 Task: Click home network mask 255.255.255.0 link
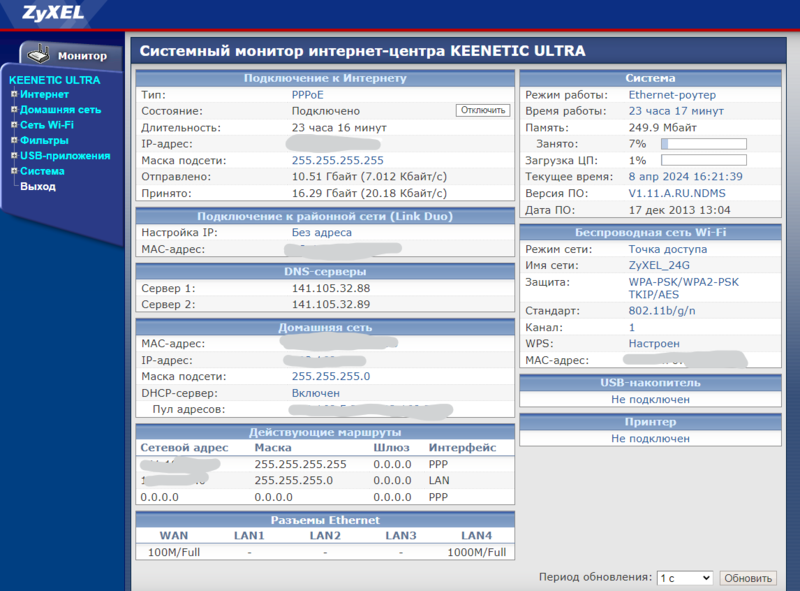point(331,376)
